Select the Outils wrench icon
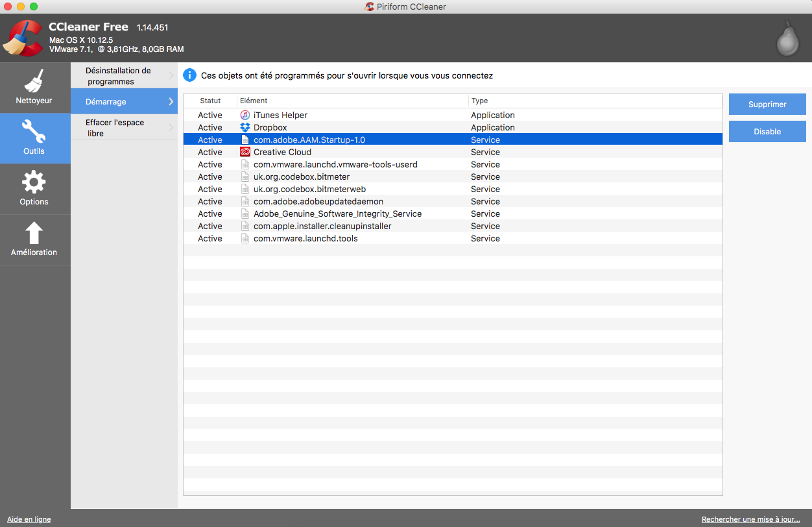The width and height of the screenshot is (812, 527). (x=34, y=132)
